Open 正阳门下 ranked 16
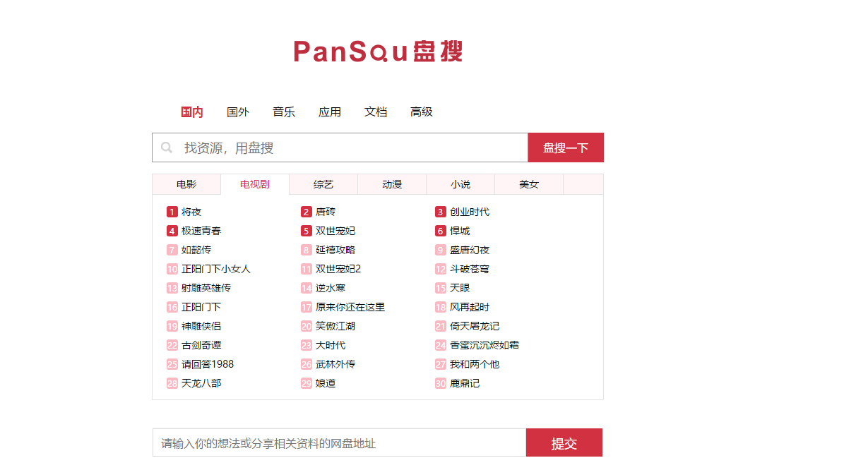The image size is (868, 470). pyautogui.click(x=201, y=307)
